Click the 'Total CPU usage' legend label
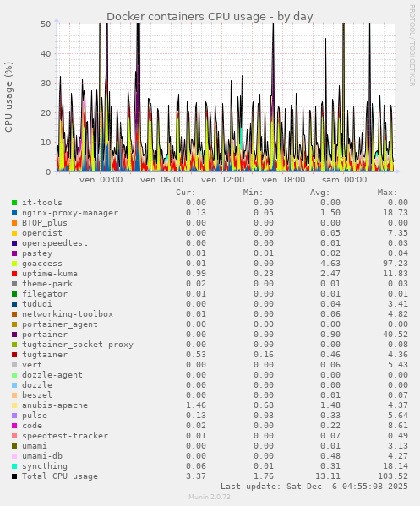The width and height of the screenshot is (420, 506). pyautogui.click(x=60, y=476)
